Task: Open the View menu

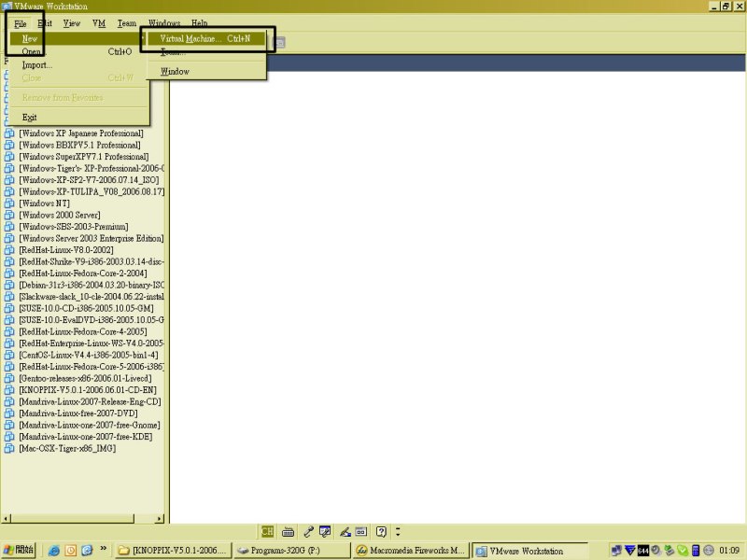Action: (x=72, y=23)
